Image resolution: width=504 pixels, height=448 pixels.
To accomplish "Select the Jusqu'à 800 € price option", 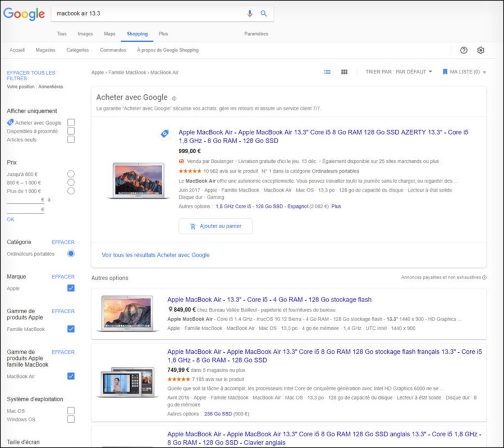I will click(x=71, y=174).
